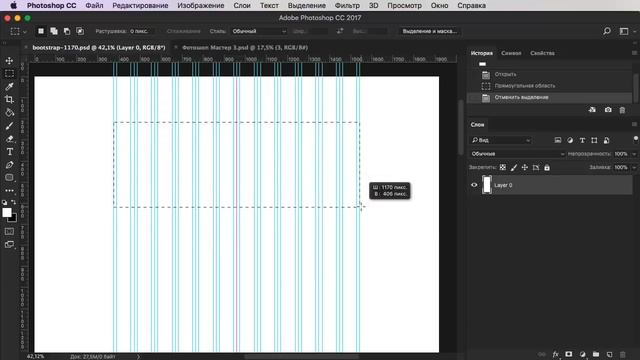Filter layers by type layers

[x=582, y=140]
